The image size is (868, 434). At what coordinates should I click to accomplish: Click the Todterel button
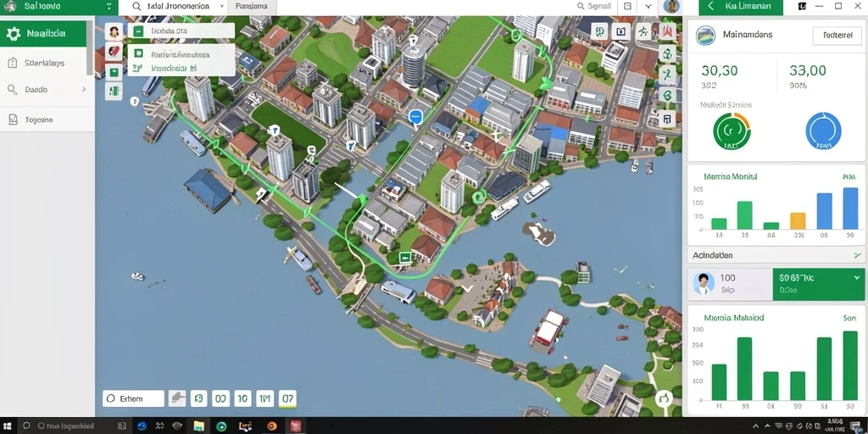pos(837,35)
